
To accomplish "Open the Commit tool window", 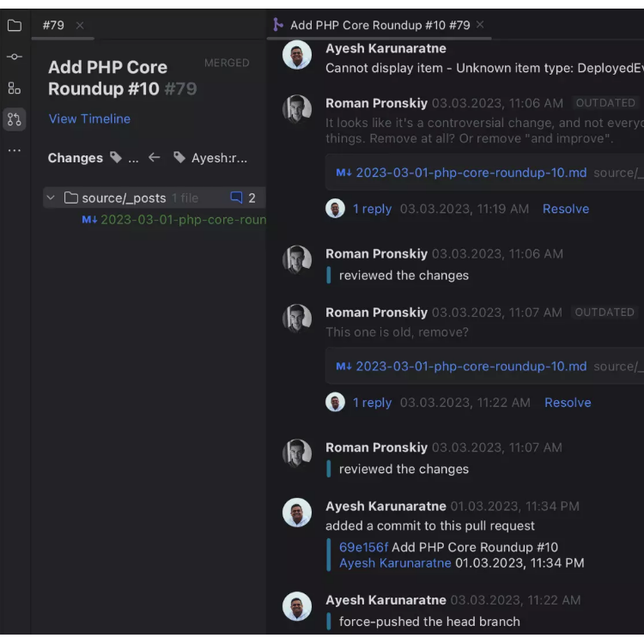I will point(15,57).
